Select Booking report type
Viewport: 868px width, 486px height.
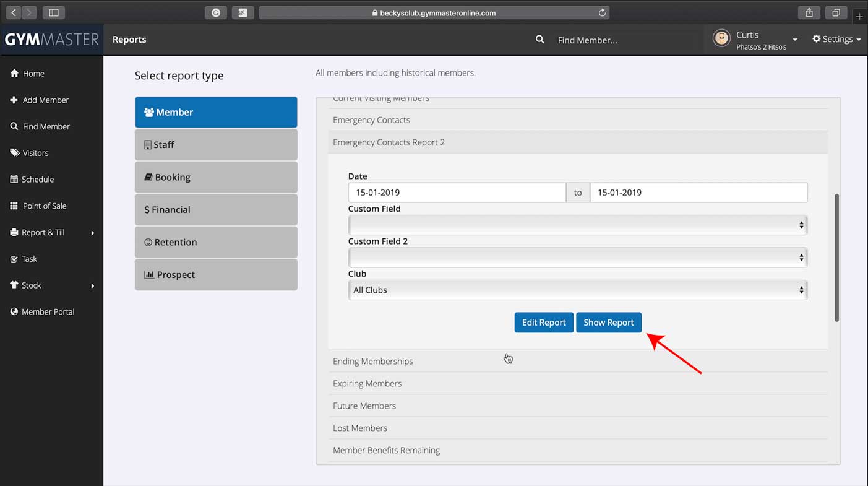tap(216, 177)
